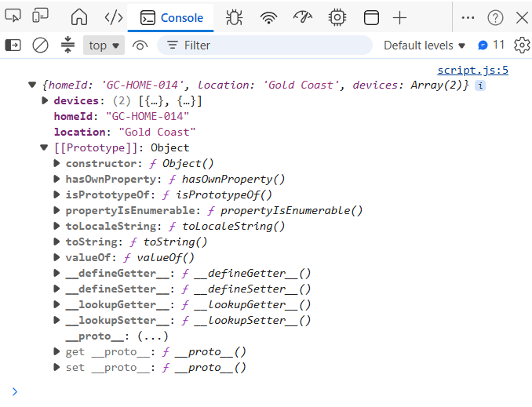Open the Memory chip tab
Screen dimensions: 532x407
click(x=337, y=17)
